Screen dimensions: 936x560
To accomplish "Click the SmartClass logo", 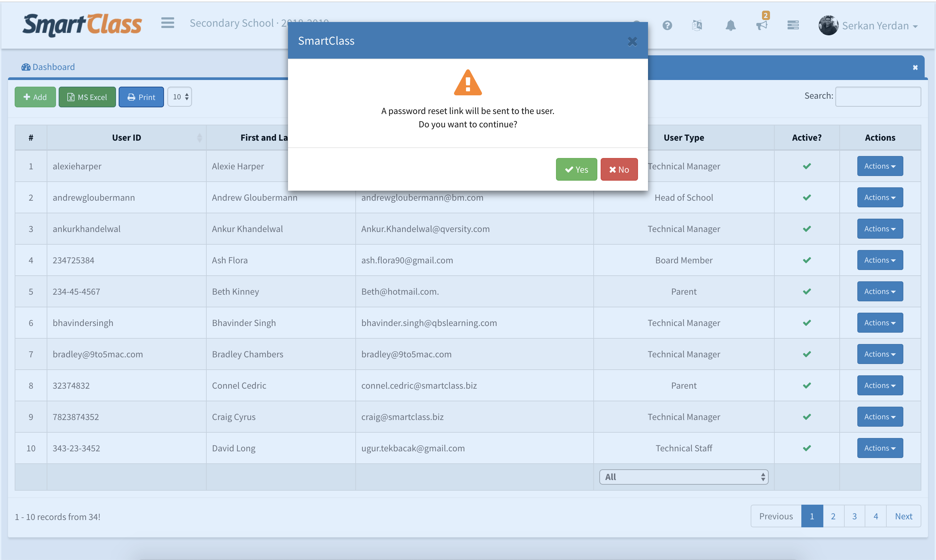I will click(82, 25).
